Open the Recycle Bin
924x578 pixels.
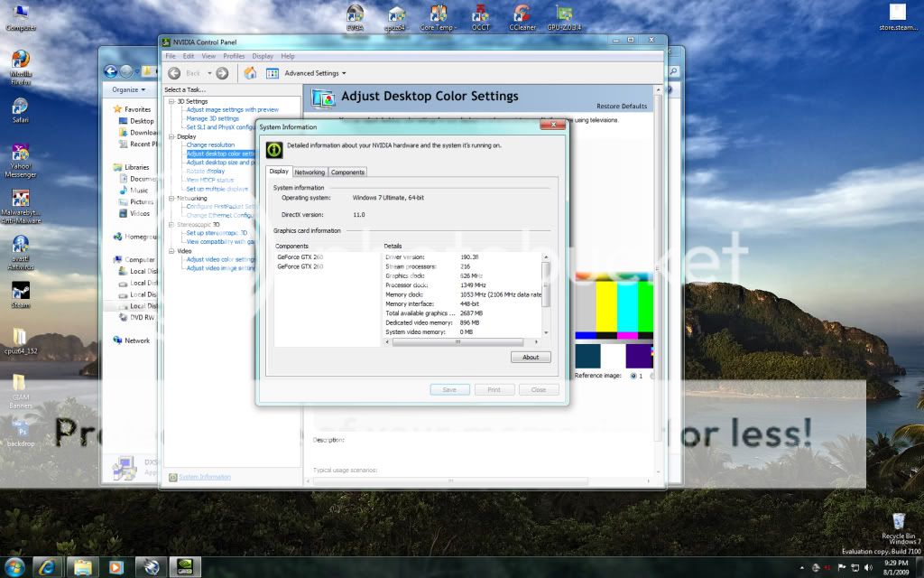(899, 527)
